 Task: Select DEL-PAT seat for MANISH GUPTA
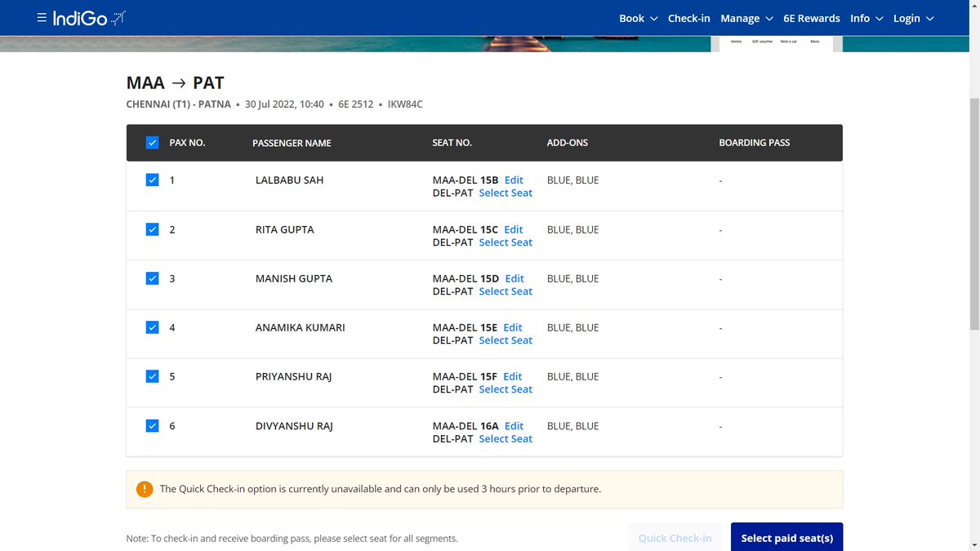(506, 291)
